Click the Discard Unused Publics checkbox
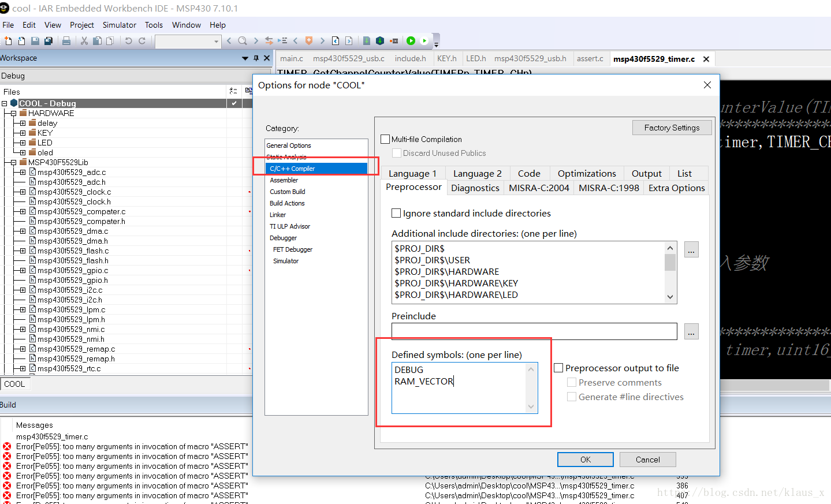Image resolution: width=831 pixels, height=504 pixels. (397, 153)
